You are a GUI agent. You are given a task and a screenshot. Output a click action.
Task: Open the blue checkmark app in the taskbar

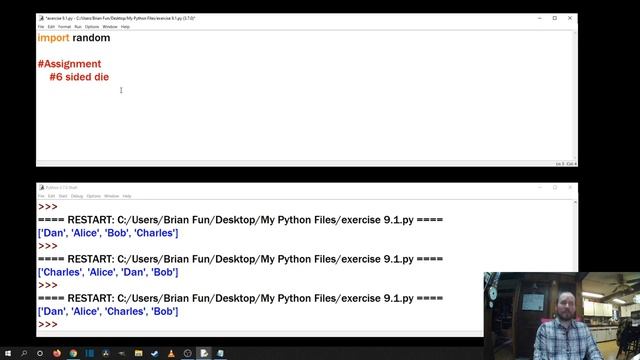[x=155, y=353]
